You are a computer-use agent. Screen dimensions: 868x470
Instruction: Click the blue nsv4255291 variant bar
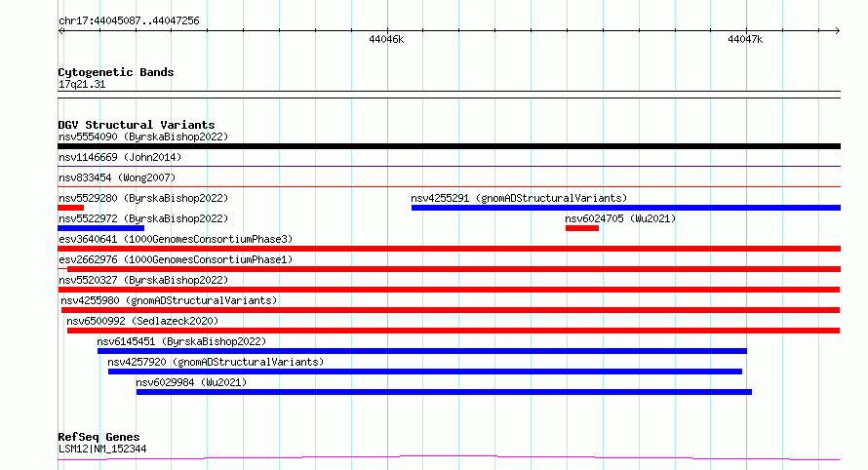[x=625, y=208]
